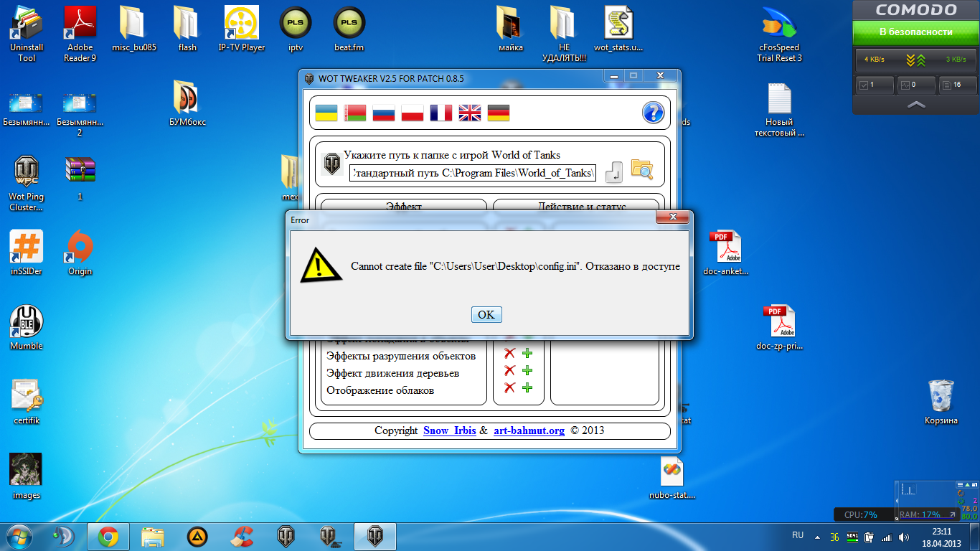The height and width of the screenshot is (551, 980).
Task: Show hidden tray icons arrow
Action: pyautogui.click(x=817, y=536)
